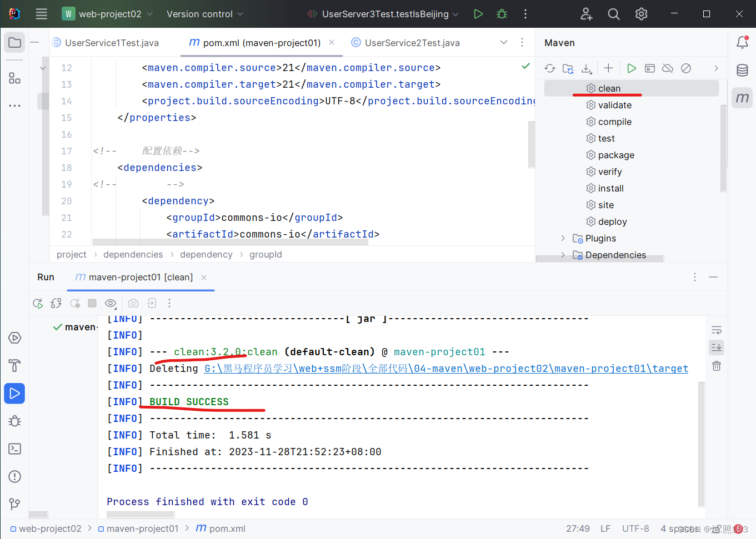The width and height of the screenshot is (756, 539).
Task: Download Maven sources and documentation
Action: (587, 68)
